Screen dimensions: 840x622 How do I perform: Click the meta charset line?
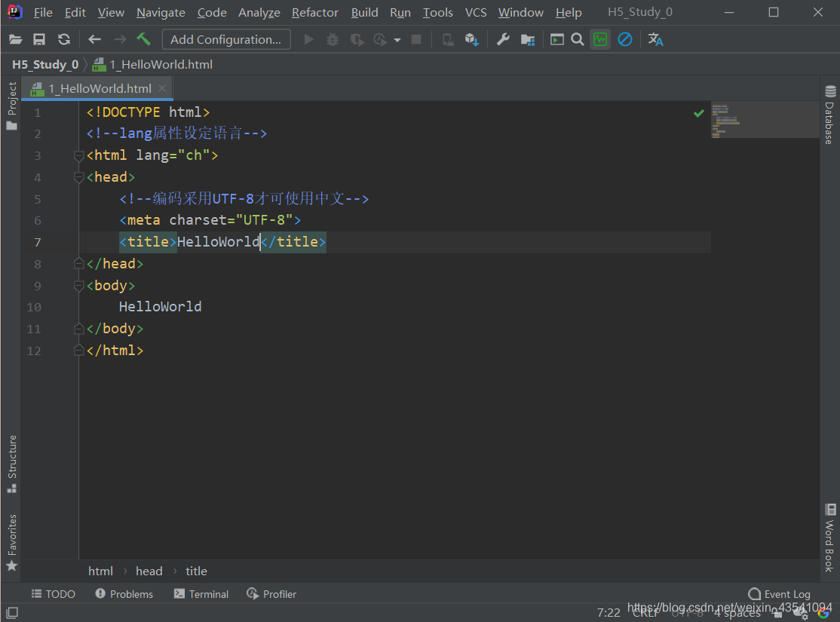click(x=210, y=219)
